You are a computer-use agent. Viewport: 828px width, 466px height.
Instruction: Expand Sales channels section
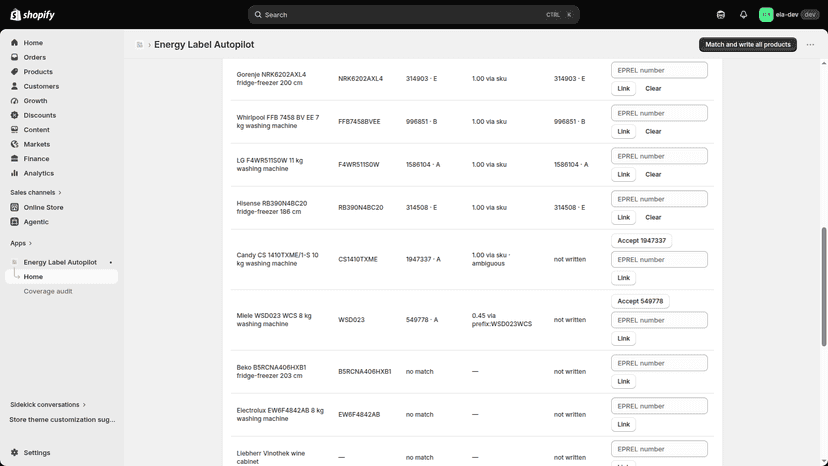coord(36,192)
